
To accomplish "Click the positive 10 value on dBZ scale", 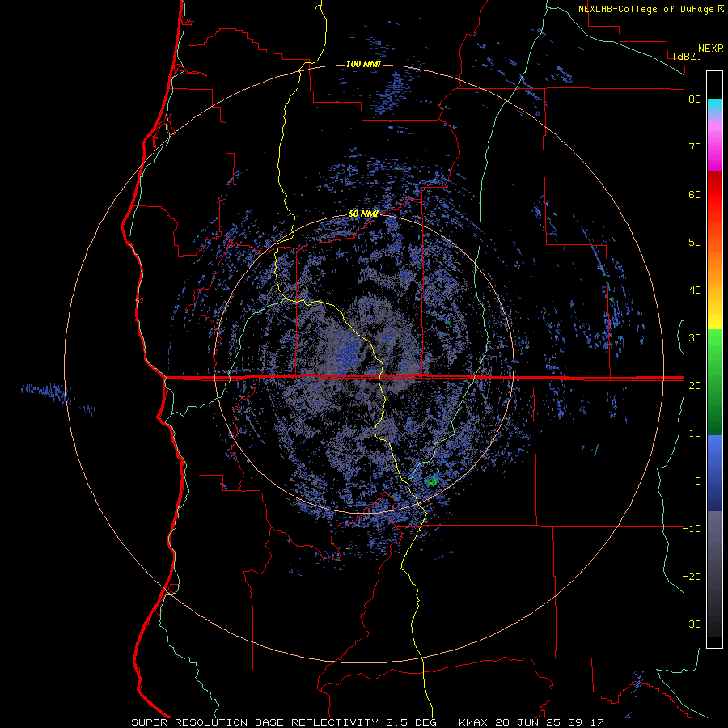I will pyautogui.click(x=695, y=434).
